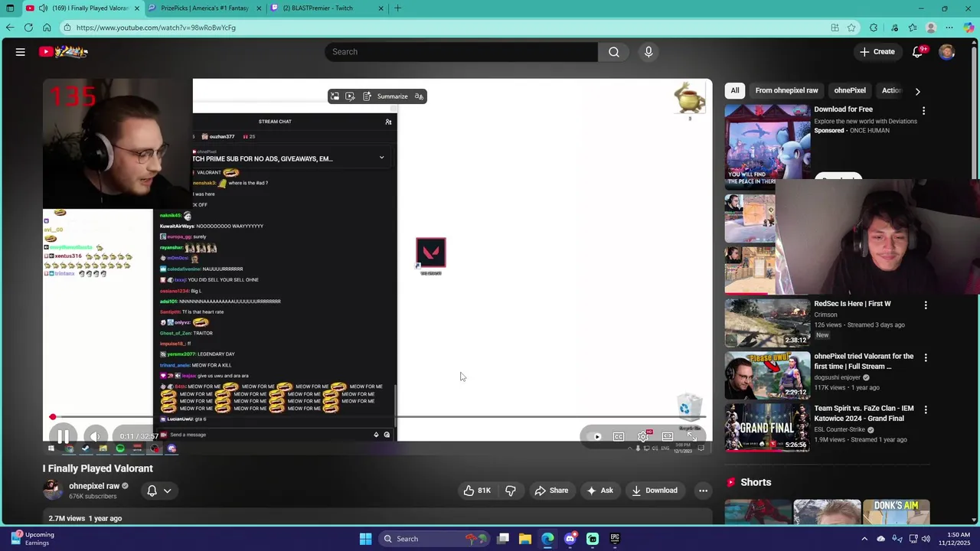980x551 pixels.
Task: Open Team Spirit vs. FaZe Clan title
Action: coord(864,413)
